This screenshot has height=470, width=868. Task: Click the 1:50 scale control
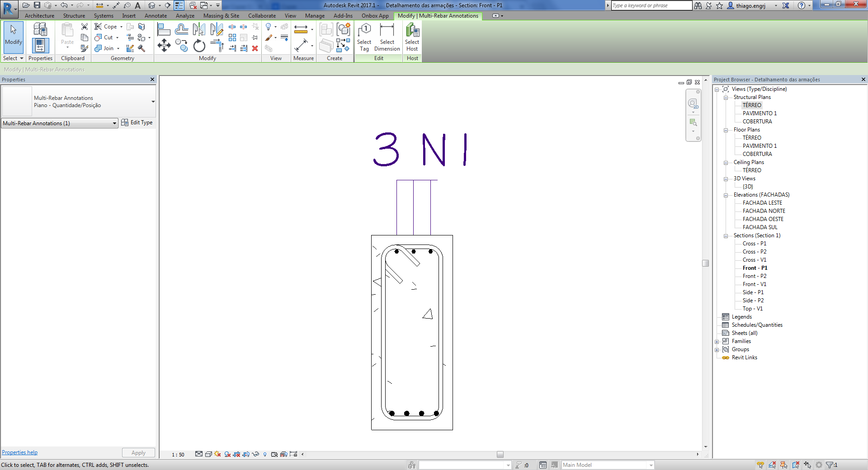click(177, 455)
